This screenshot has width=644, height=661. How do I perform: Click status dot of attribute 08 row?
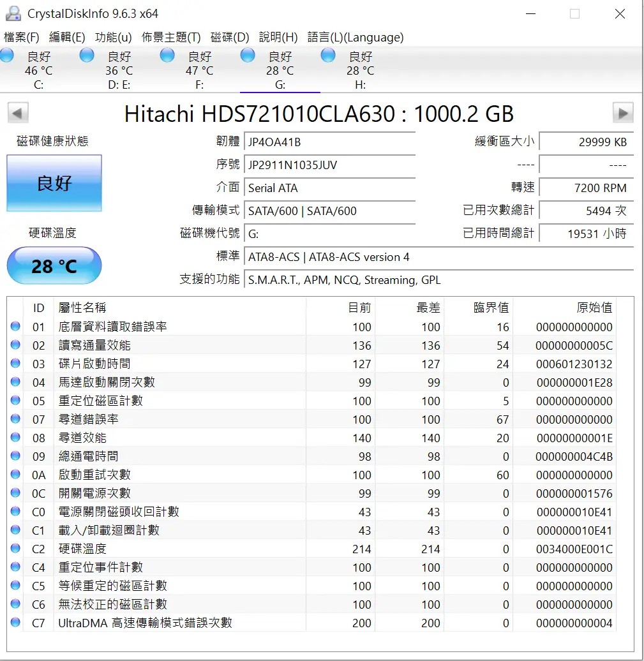point(15,437)
